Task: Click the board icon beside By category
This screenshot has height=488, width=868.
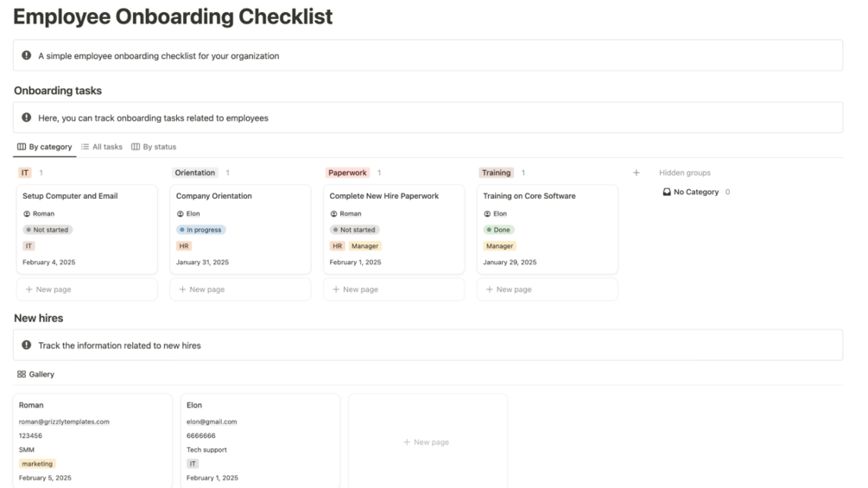Action: [x=22, y=147]
